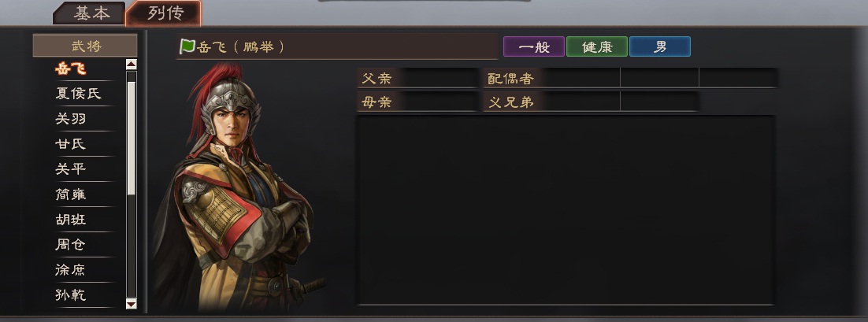
Task: Click the officer list scrollbar thumb
Action: pos(132,139)
